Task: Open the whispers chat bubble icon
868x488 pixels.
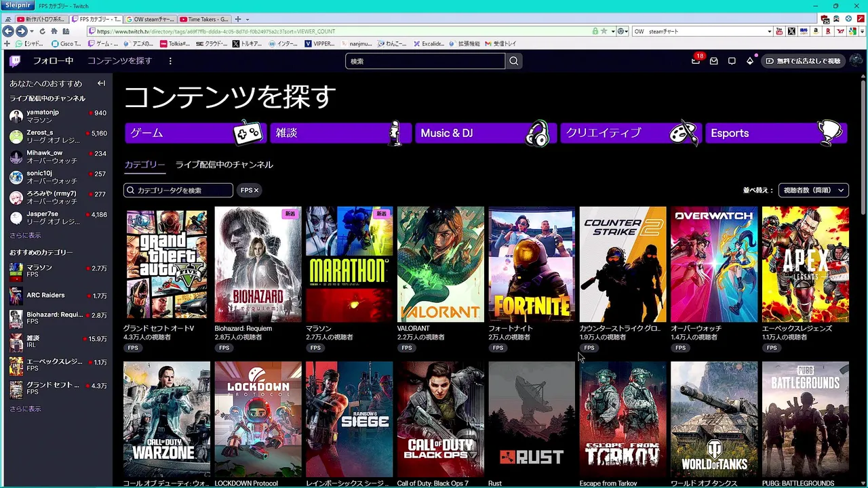Action: pos(732,61)
